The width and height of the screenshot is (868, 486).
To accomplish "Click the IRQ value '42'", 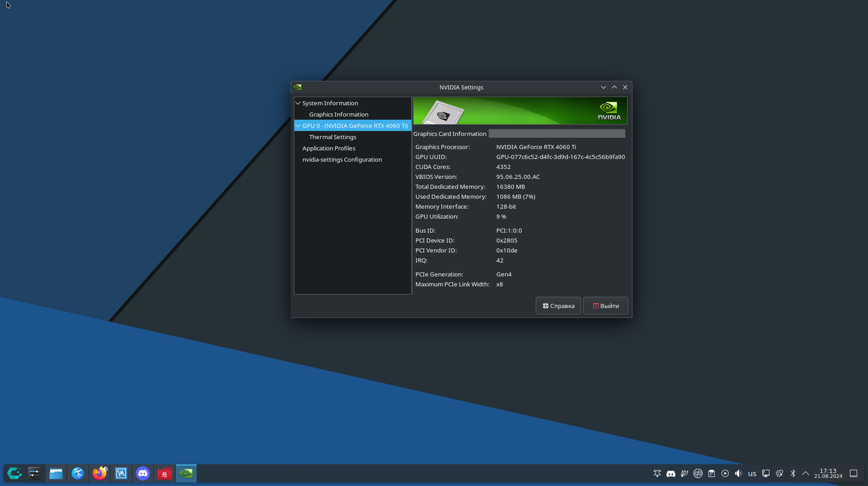I will (500, 260).
